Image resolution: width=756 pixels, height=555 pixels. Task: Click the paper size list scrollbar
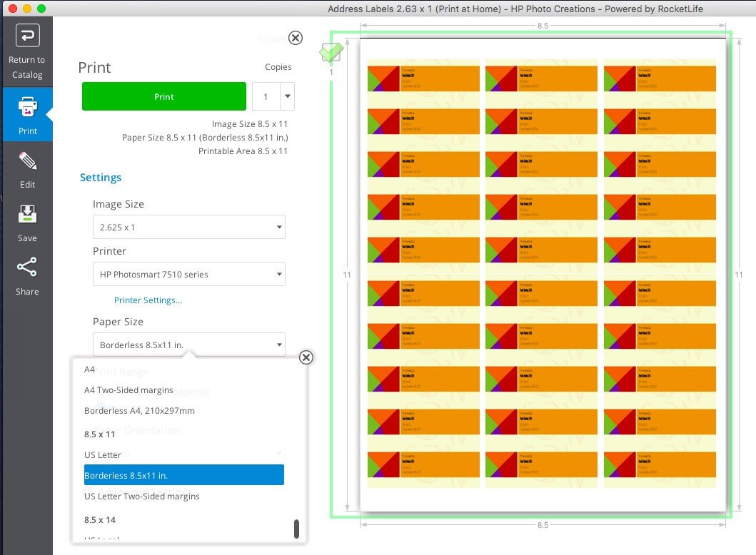[x=296, y=529]
